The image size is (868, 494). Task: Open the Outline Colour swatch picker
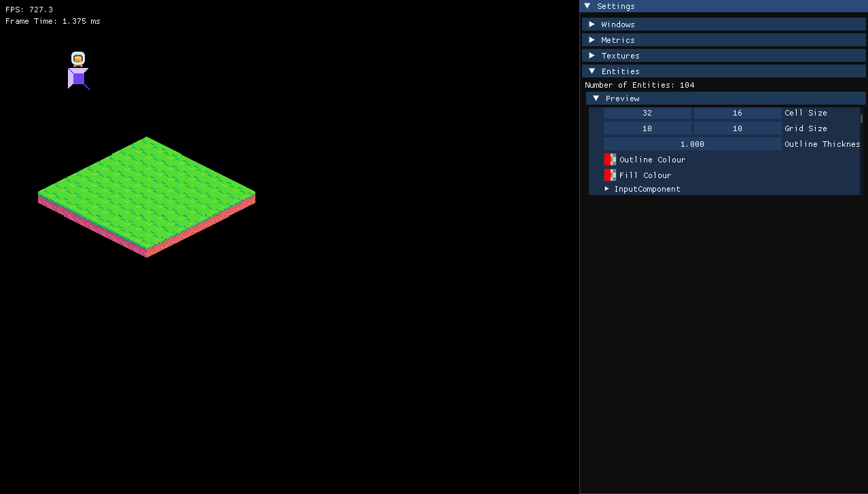[610, 160]
